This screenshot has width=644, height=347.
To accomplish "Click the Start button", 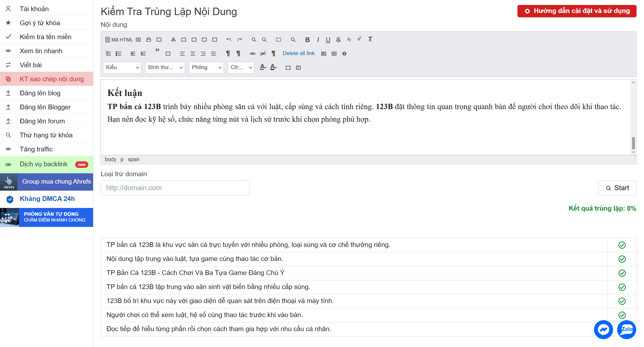I will [617, 188].
